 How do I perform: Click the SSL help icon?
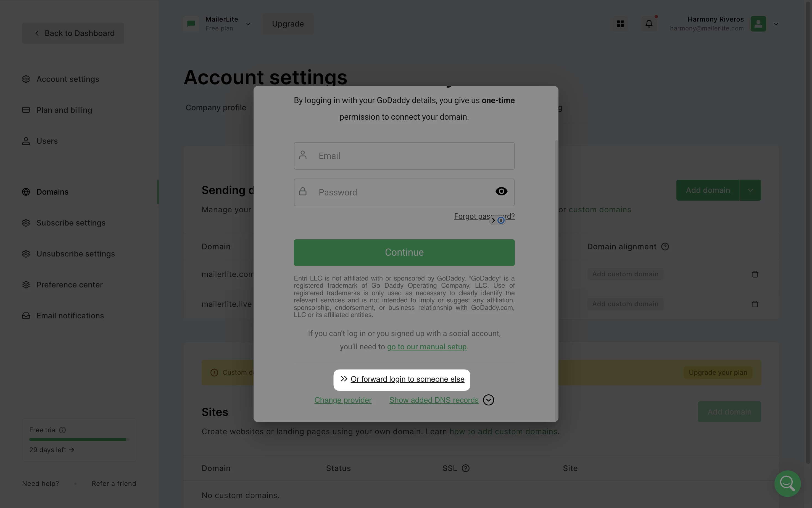coord(465,468)
